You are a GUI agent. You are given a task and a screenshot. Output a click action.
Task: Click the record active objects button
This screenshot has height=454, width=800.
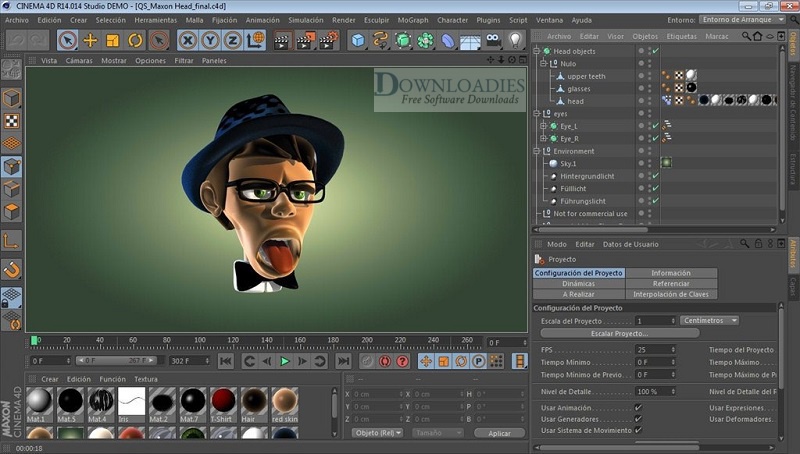point(367,361)
